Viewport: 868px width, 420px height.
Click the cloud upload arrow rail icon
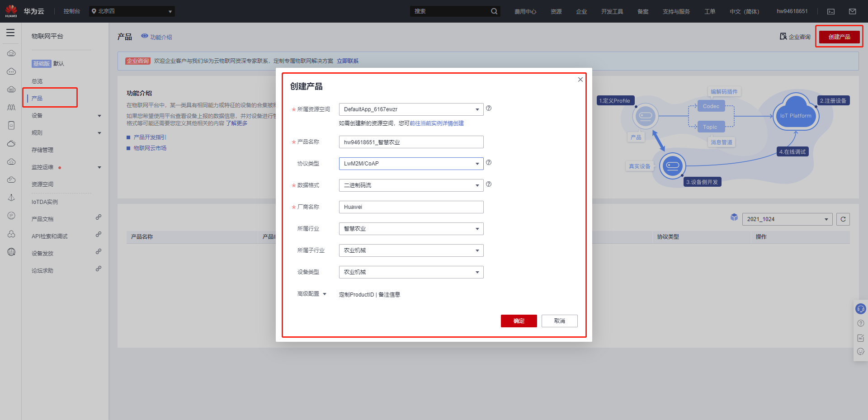pyautogui.click(x=11, y=162)
